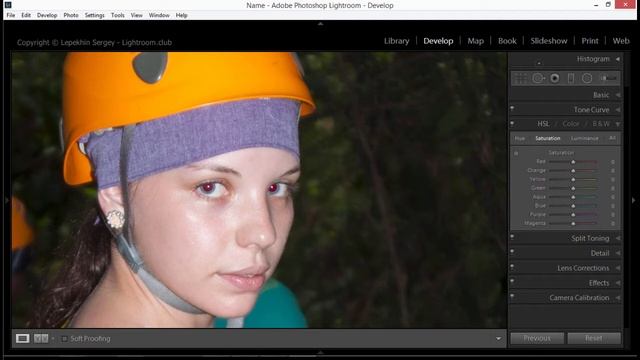The height and width of the screenshot is (360, 640).
Task: Select the Graduated Filter tool
Action: (571, 78)
